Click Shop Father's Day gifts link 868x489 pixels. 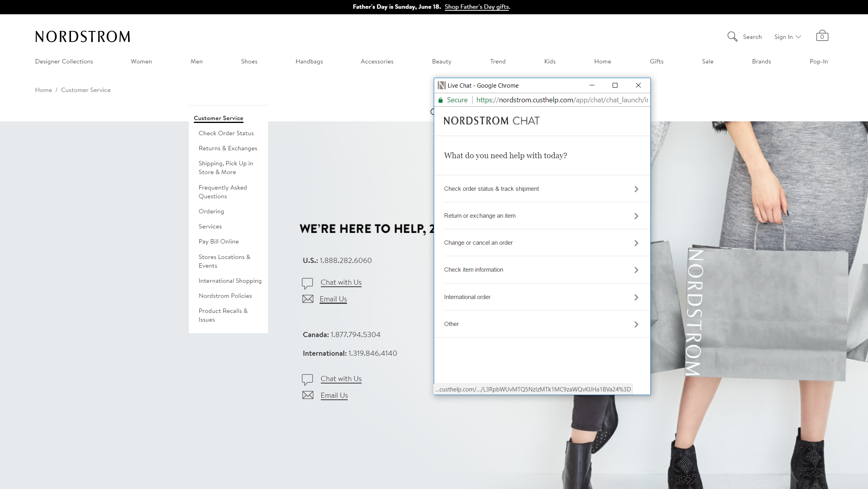point(477,7)
